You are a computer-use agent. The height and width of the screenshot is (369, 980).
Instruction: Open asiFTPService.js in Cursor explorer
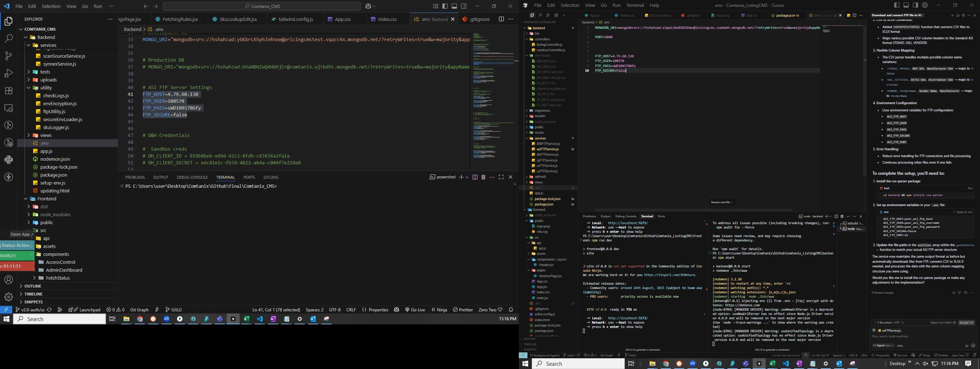pos(547,149)
